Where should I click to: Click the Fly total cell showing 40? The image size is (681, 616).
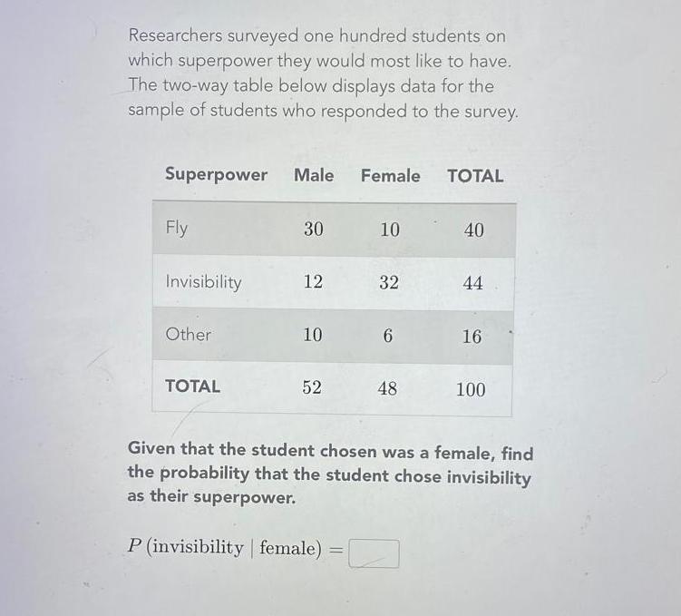coord(473,230)
